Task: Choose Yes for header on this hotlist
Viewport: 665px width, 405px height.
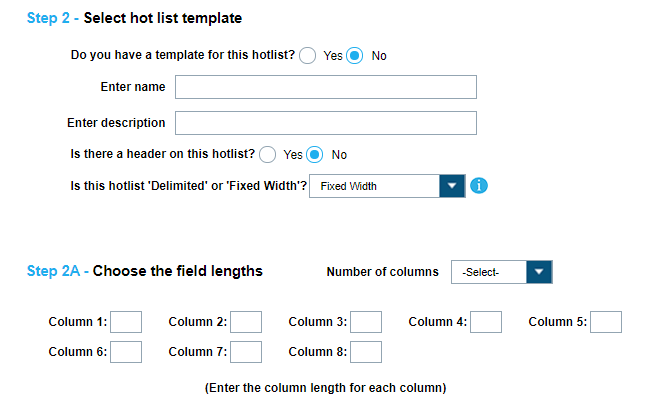Action: (x=268, y=155)
